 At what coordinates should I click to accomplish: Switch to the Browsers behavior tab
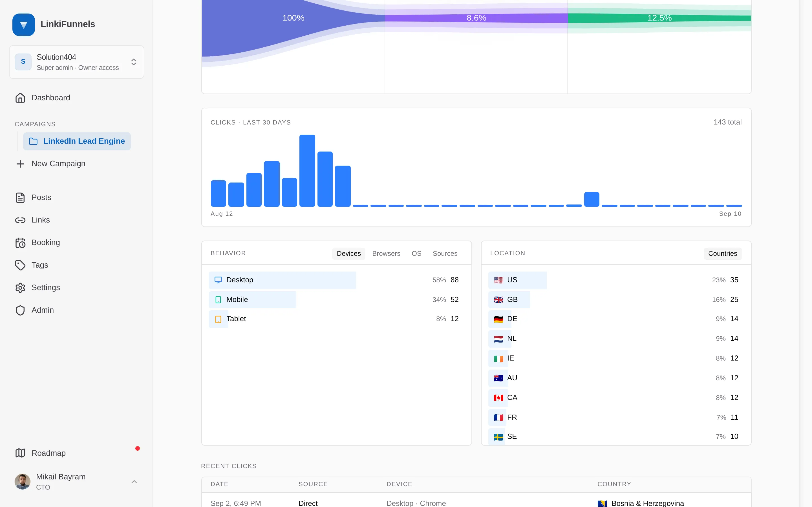pyautogui.click(x=386, y=253)
